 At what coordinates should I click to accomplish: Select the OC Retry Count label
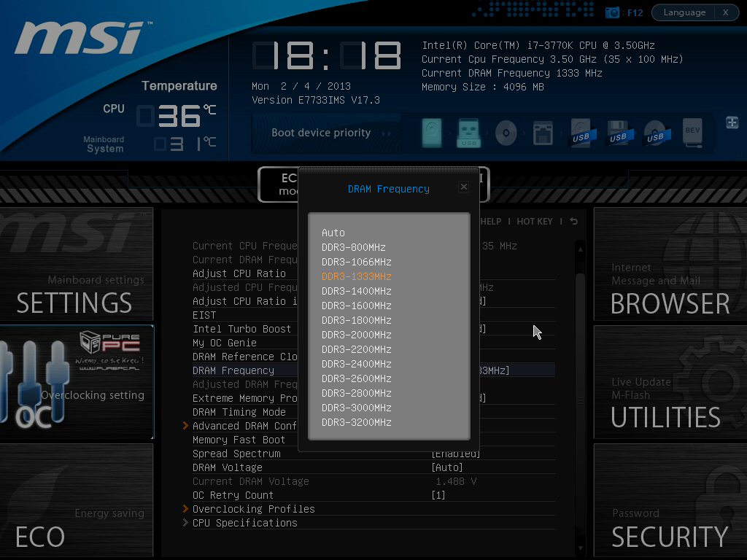coord(233,495)
